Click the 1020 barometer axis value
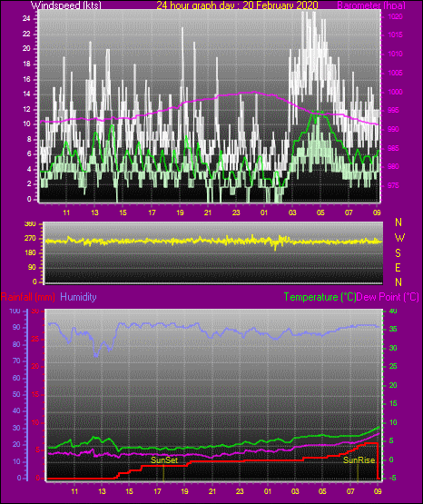This screenshot has width=423, height=504. [396, 16]
